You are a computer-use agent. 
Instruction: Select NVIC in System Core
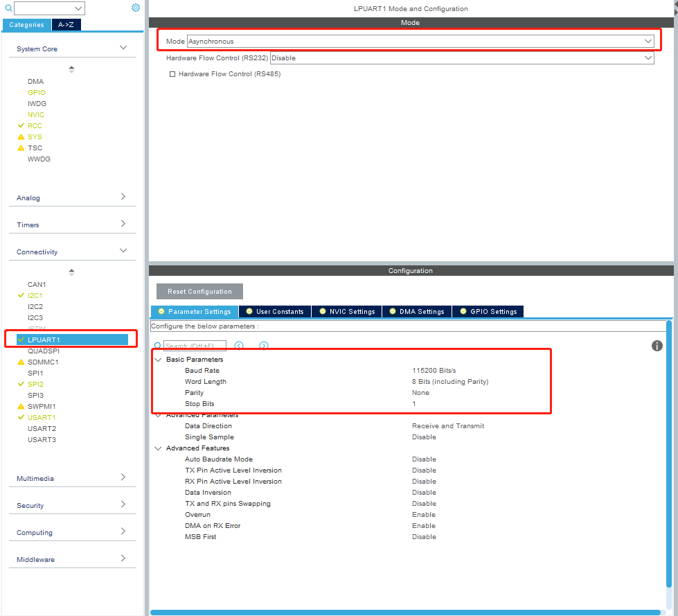[x=36, y=114]
